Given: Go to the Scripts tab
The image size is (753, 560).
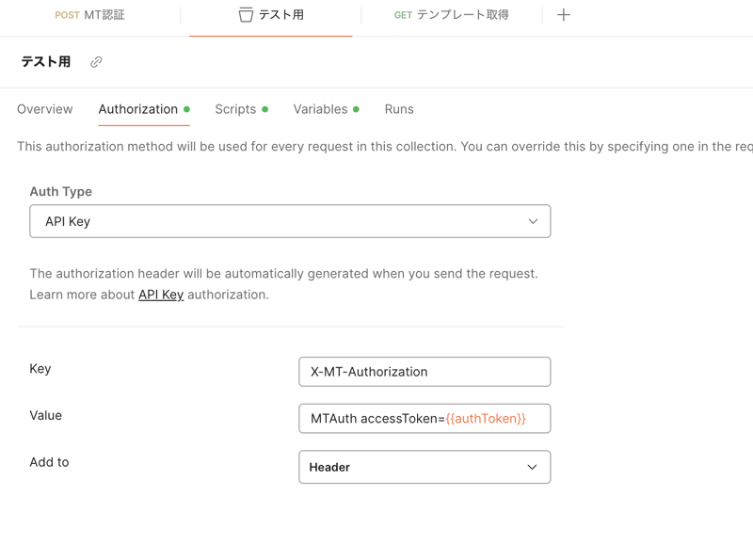Looking at the screenshot, I should (235, 109).
